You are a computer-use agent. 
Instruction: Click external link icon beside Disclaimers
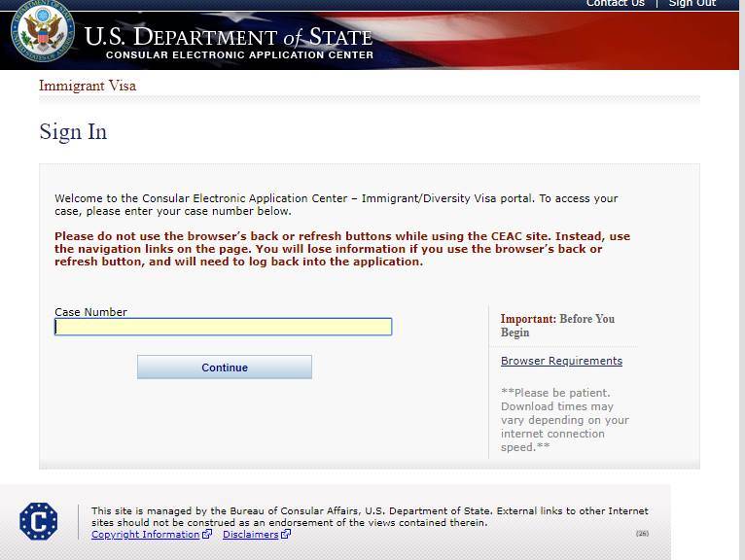[x=286, y=534]
